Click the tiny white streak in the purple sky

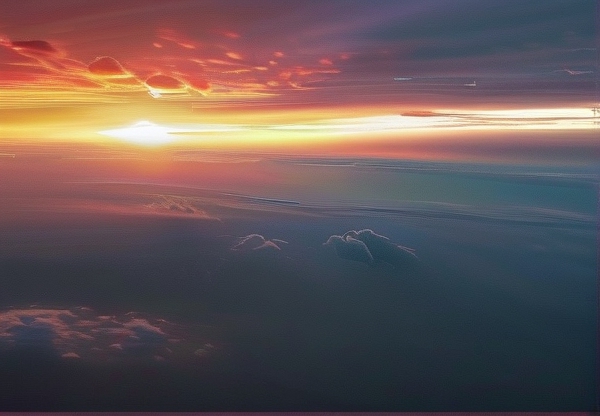click(402, 78)
